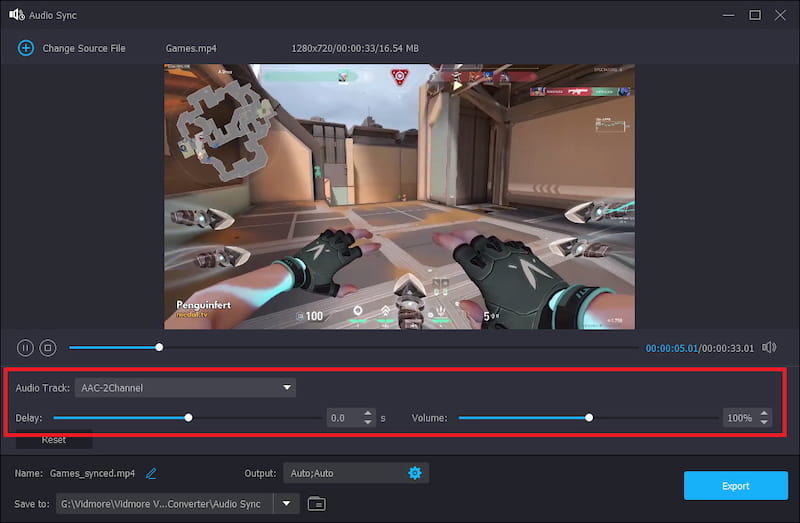The height and width of the screenshot is (523, 800).
Task: Decrease the volume with the down arrow
Action: [x=764, y=422]
